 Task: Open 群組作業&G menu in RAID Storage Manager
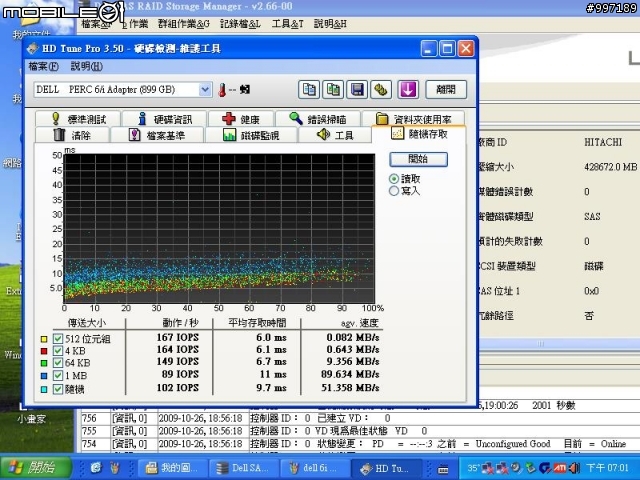[184, 24]
